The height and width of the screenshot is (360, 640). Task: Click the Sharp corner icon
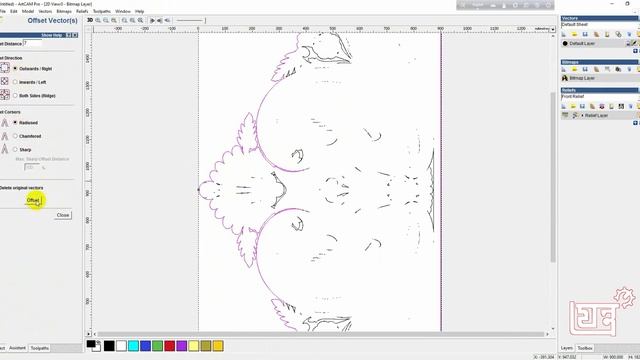4,149
